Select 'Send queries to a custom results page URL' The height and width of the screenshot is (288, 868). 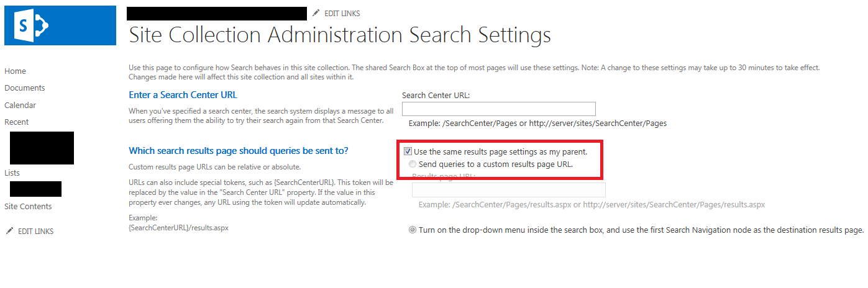coord(413,164)
